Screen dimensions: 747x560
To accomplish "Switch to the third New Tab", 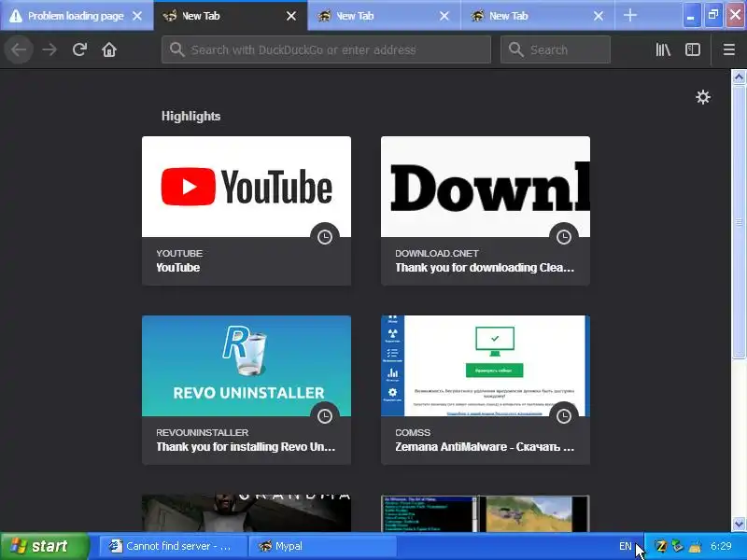I will pos(384,16).
